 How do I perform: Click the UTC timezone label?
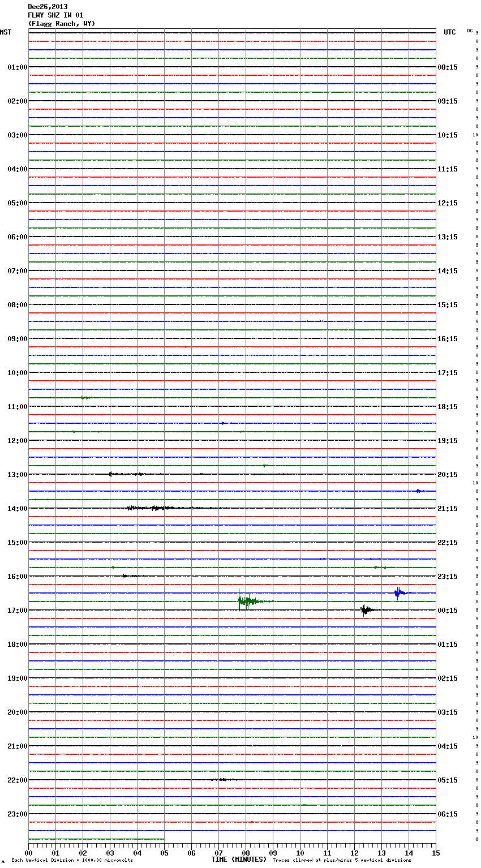pos(450,32)
